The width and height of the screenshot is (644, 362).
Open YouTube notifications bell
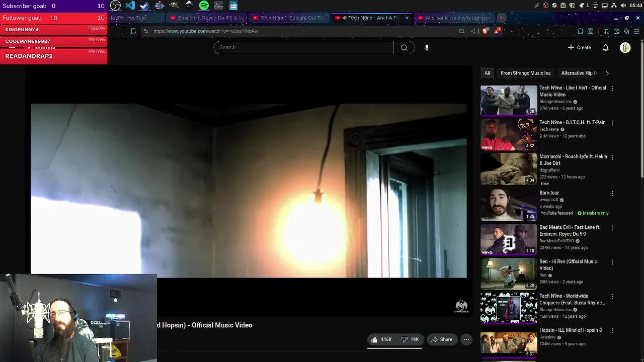pos(606,47)
